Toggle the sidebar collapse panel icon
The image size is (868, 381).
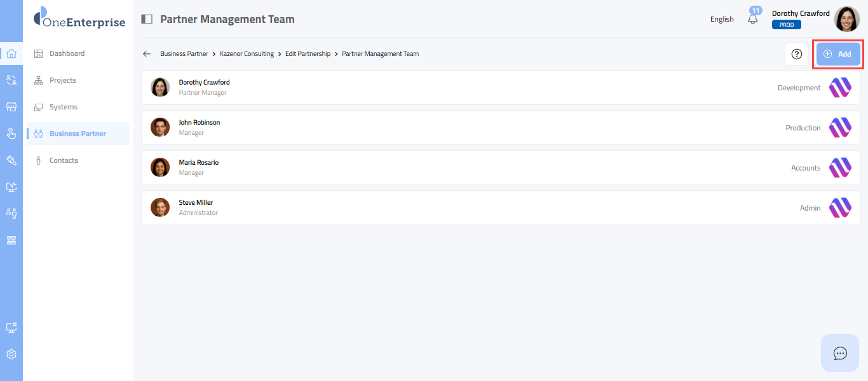point(147,19)
